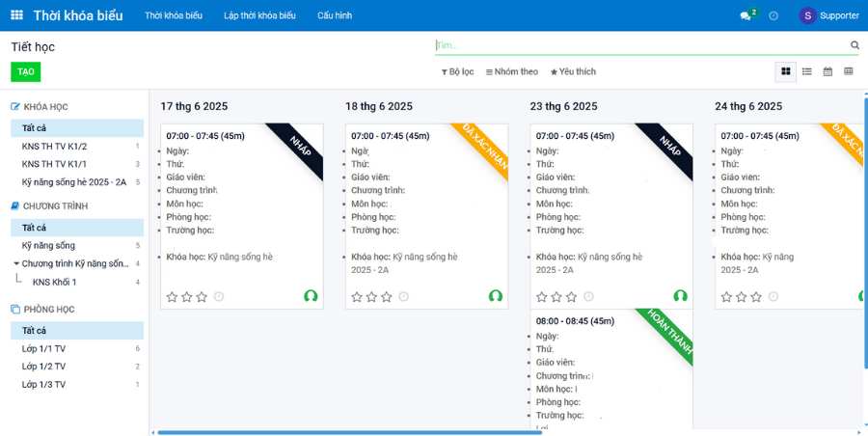
Task: Open the Cấu hình menu
Action: click(x=335, y=15)
